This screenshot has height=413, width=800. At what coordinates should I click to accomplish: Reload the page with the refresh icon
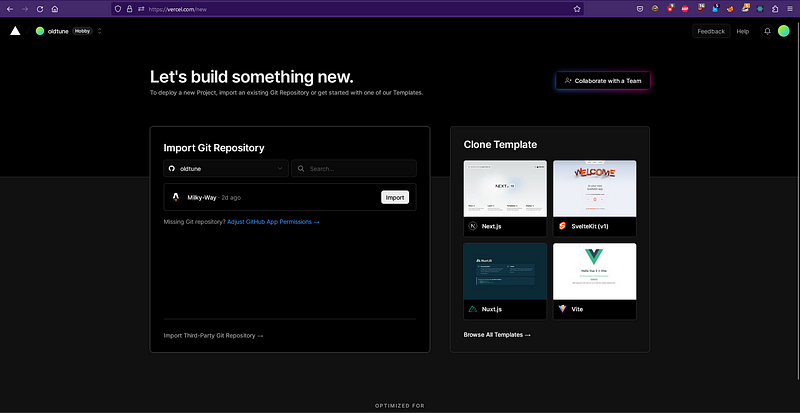pyautogui.click(x=40, y=9)
